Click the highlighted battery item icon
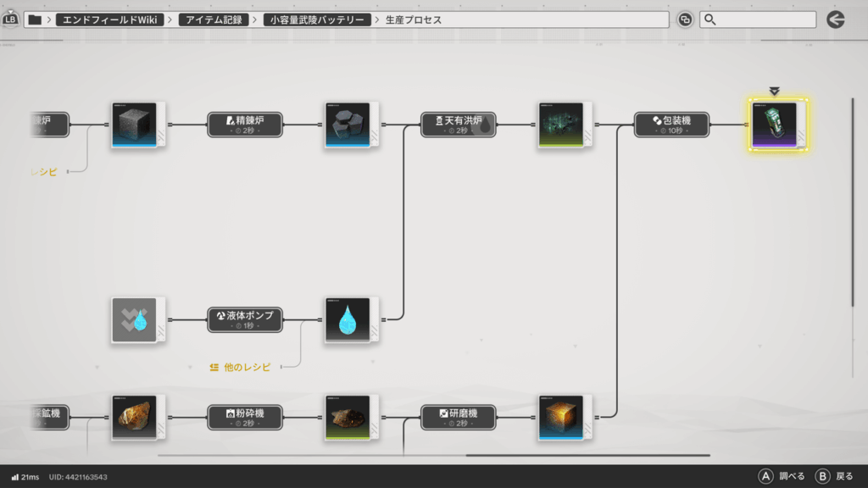 (x=778, y=125)
